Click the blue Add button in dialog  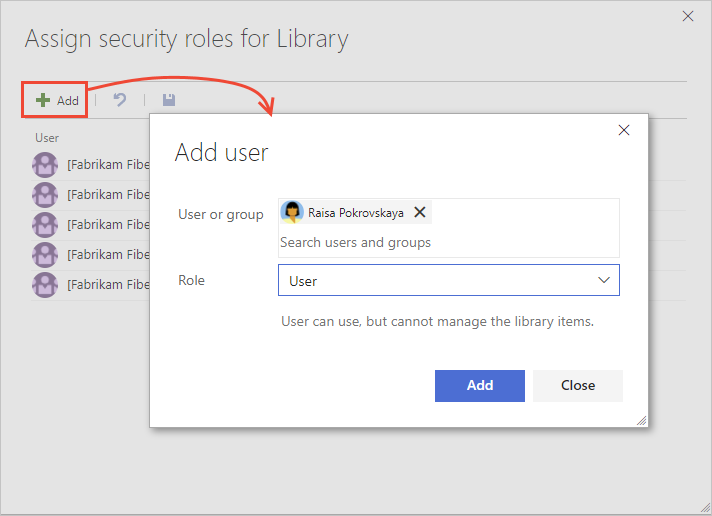pos(480,386)
